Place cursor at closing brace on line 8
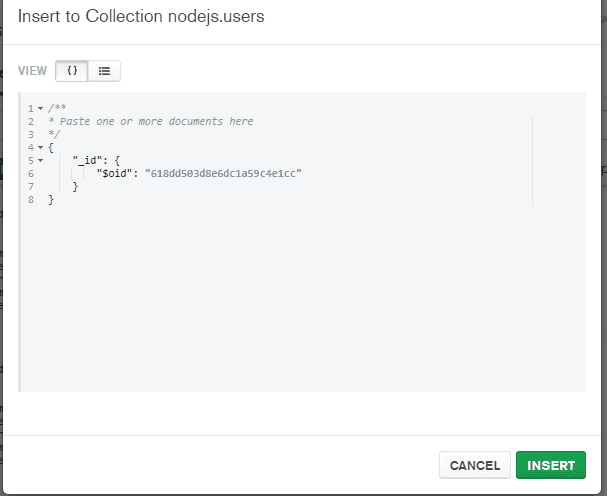607x496 pixels. pos(50,200)
